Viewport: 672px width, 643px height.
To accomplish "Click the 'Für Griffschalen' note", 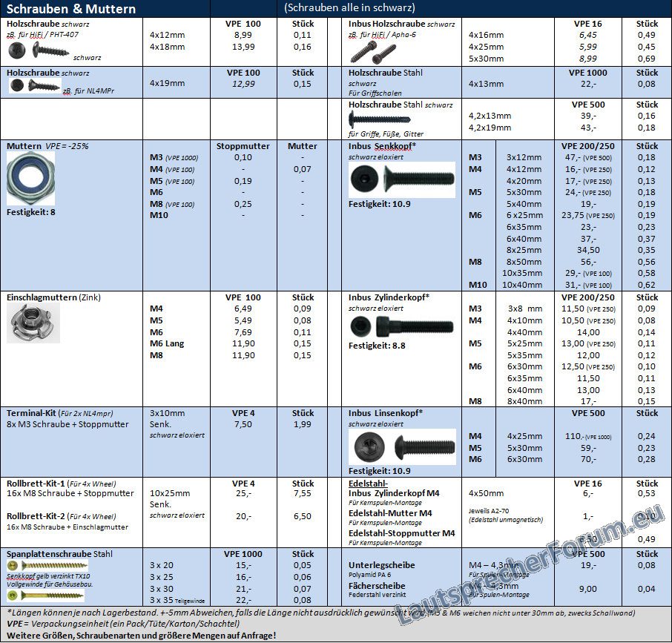I will tap(375, 93).
